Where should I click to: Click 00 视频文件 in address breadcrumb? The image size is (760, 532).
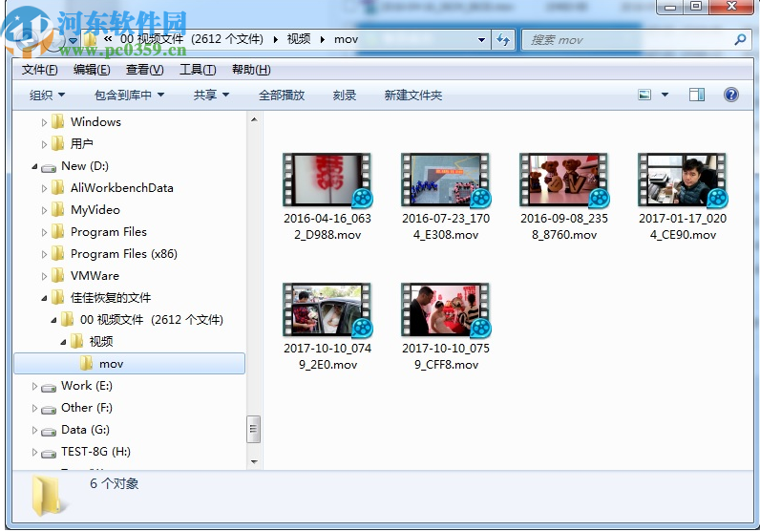tap(192, 39)
